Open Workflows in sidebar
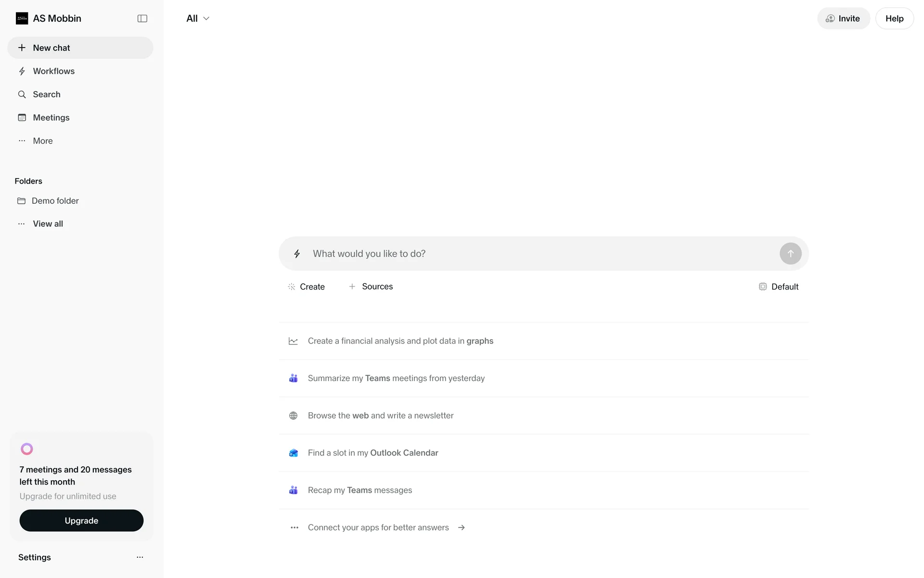Screen dimensions: 924x578 click(x=53, y=71)
